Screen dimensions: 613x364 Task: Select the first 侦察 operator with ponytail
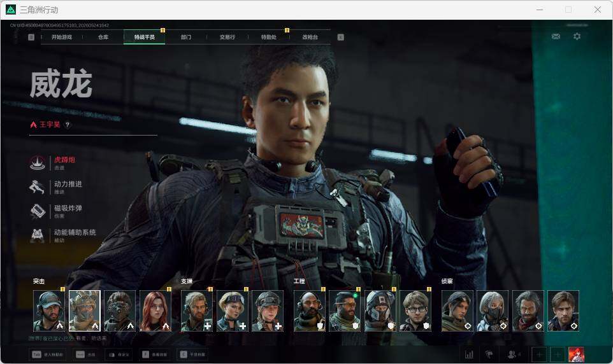457,311
